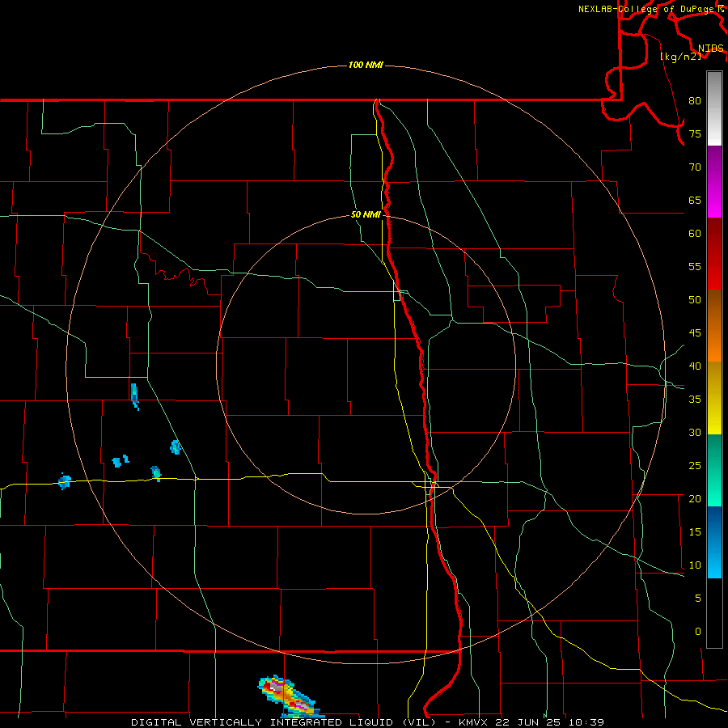This screenshot has width=728, height=728.
Task: Pick the brown-orange segment of the color bar
Action: [714, 325]
